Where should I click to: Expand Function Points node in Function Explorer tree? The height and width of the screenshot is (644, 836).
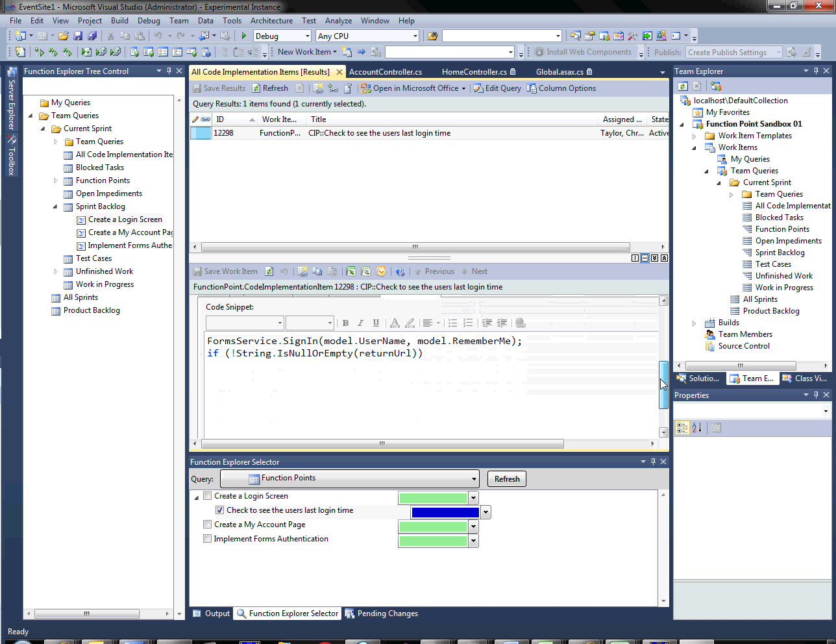(x=55, y=180)
